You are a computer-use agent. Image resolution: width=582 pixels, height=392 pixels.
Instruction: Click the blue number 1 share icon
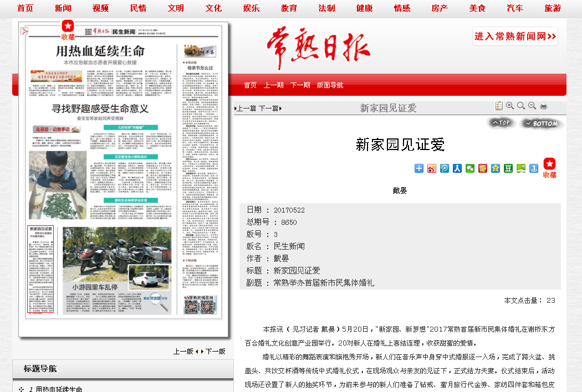pos(534,168)
